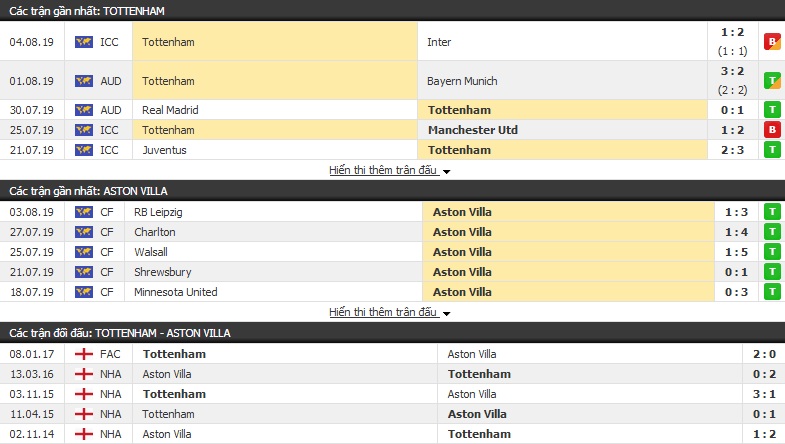Click the green T badge for Minnesota United match

tap(772, 292)
